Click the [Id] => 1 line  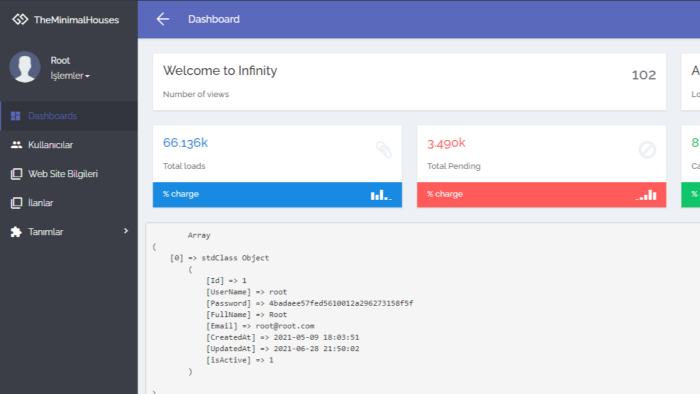coord(226,281)
